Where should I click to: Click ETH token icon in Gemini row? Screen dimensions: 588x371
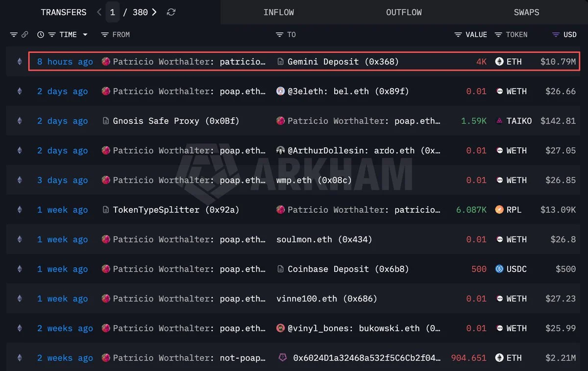coord(499,62)
